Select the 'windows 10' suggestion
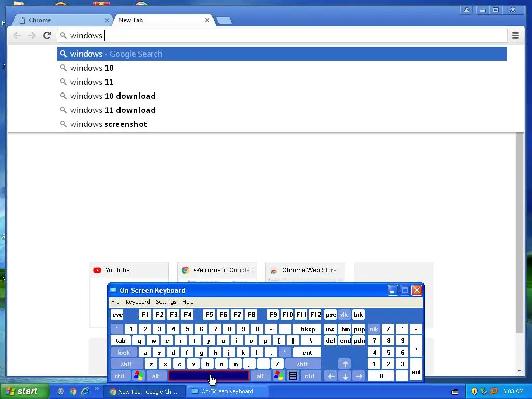The image size is (532, 399). coord(282,68)
